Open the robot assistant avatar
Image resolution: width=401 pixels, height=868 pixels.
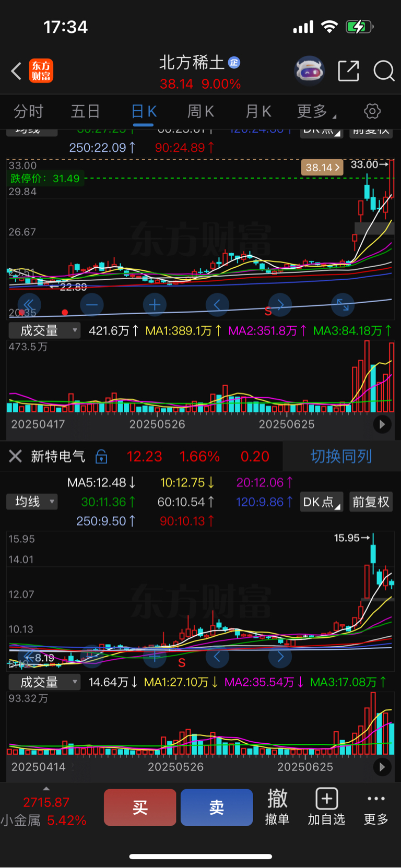(x=310, y=70)
